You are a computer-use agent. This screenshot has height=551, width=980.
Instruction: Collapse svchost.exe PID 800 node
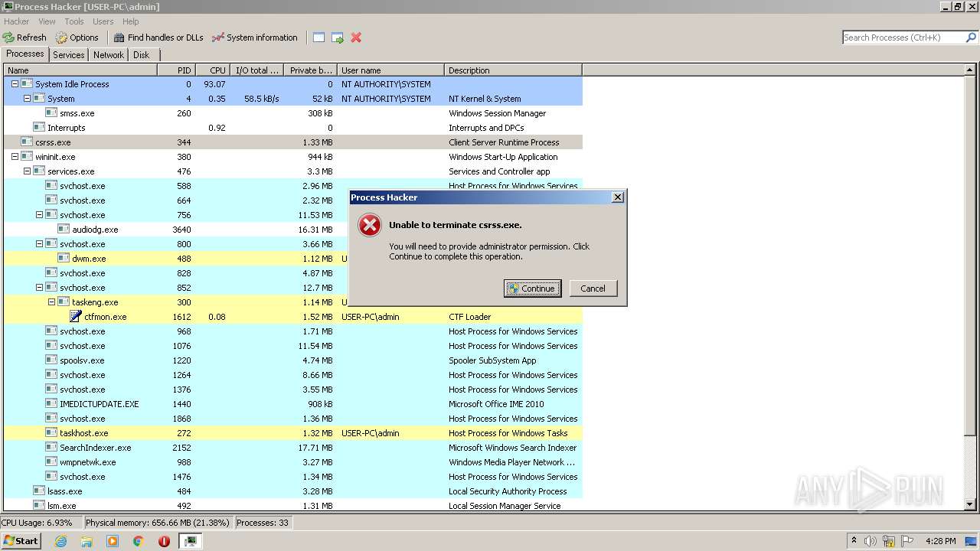(39, 244)
